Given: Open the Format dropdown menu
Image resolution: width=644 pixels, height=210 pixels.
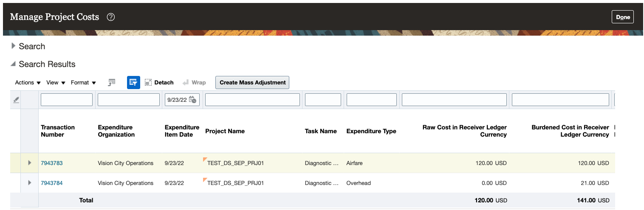Looking at the screenshot, I should pyautogui.click(x=83, y=82).
